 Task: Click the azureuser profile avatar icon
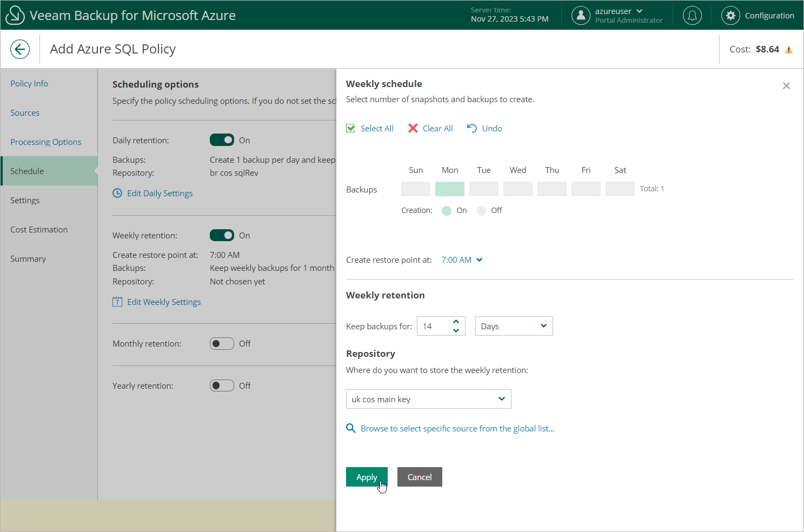click(x=581, y=16)
